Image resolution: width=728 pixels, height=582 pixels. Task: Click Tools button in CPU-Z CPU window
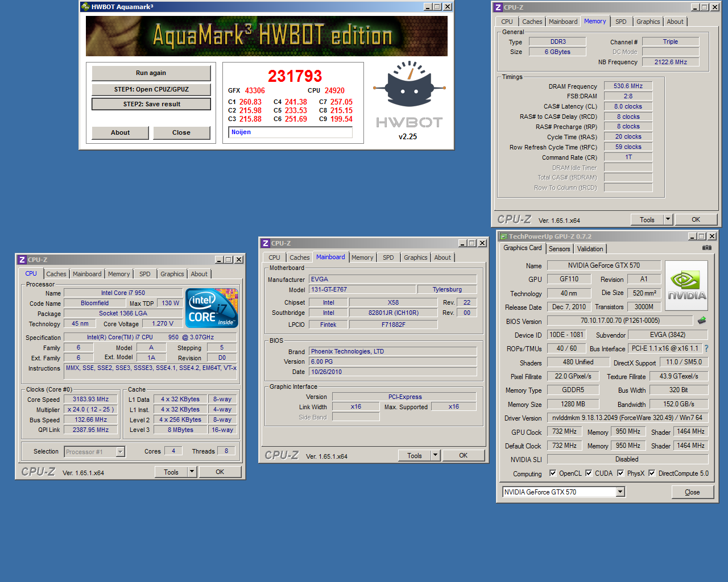(x=171, y=472)
